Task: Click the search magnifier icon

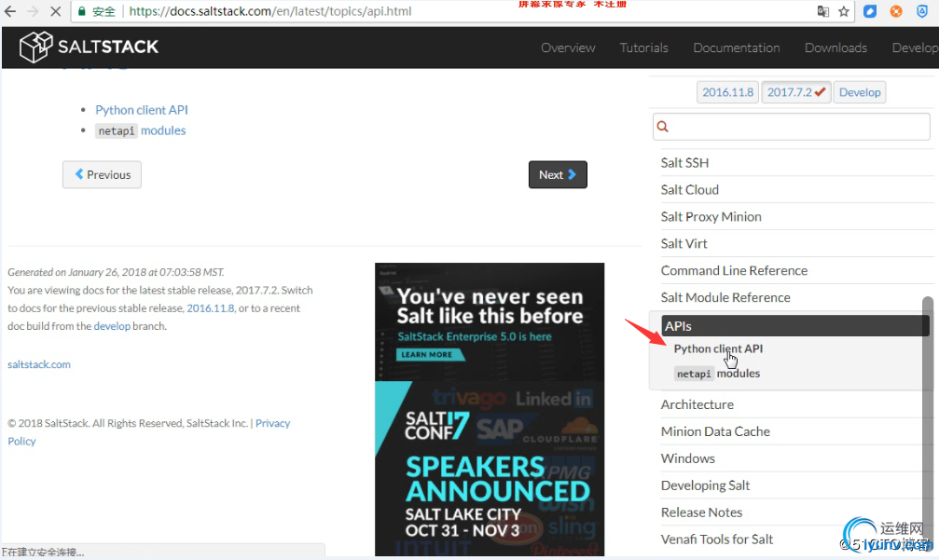Action: point(662,126)
